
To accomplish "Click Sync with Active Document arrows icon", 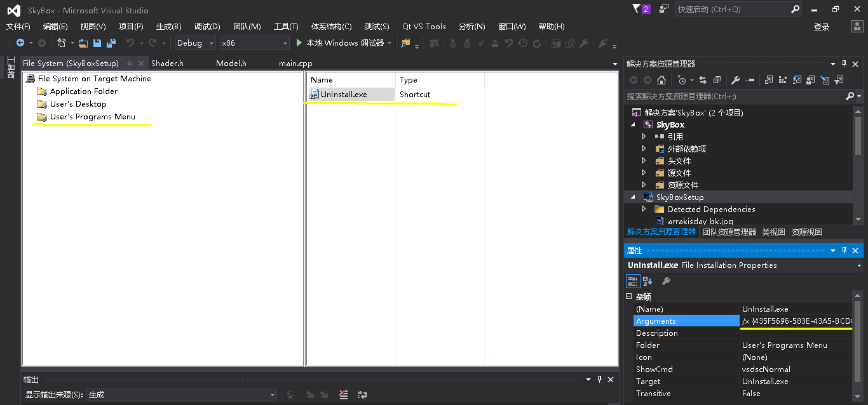I will (x=703, y=80).
